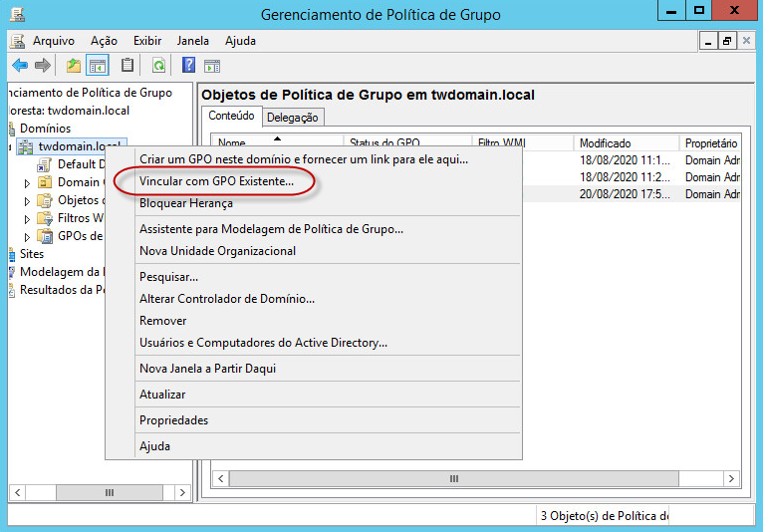Sort by the Status do GPO column header
Viewport: 763px width, 532px height.
click(407, 142)
